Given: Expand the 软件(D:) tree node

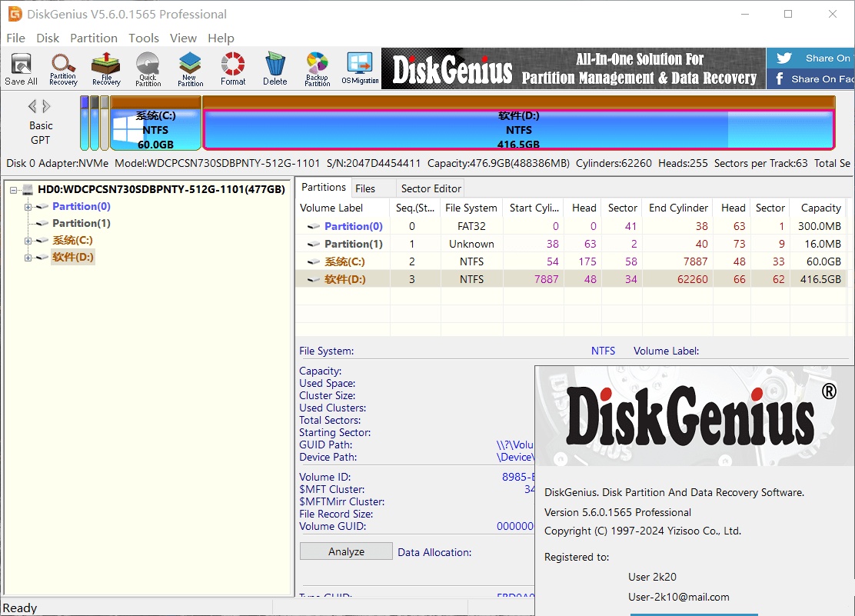Looking at the screenshot, I should 28,258.
